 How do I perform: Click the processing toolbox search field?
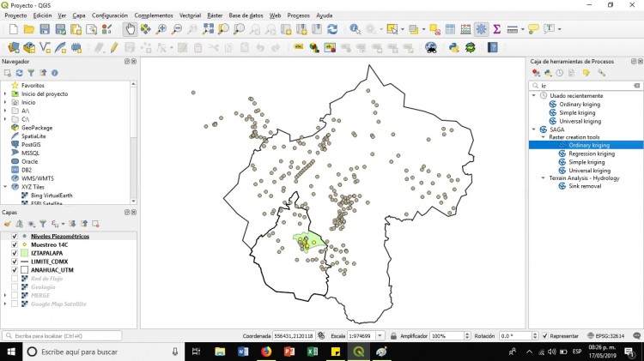586,86
